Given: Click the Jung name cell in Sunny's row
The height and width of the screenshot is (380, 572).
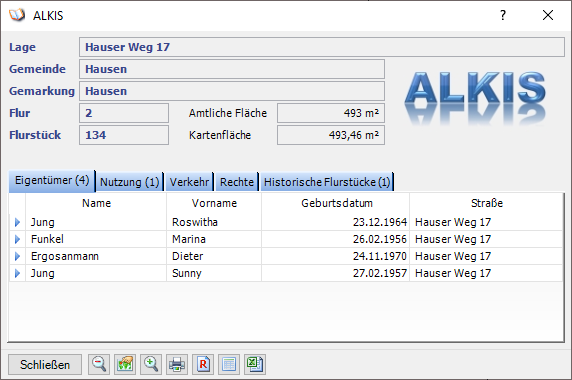Looking at the screenshot, I should pyautogui.click(x=96, y=273).
